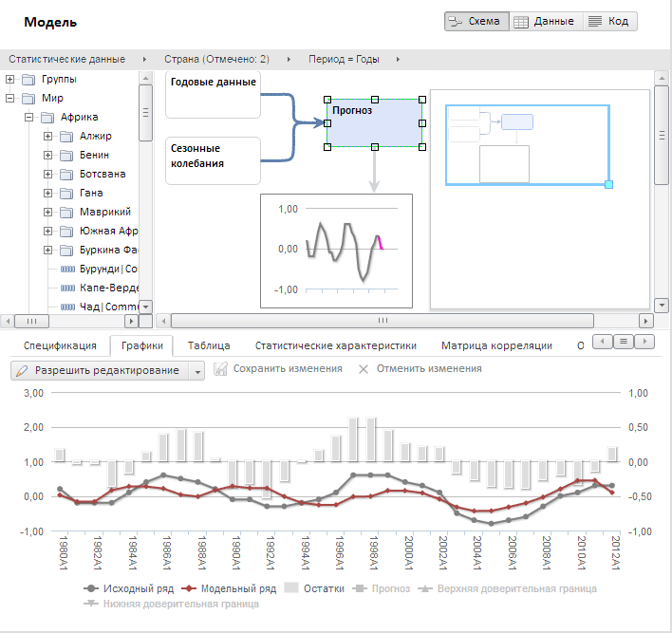Collapse the Африка tree node
Viewport: 672px width, 633px height.
click(29, 118)
